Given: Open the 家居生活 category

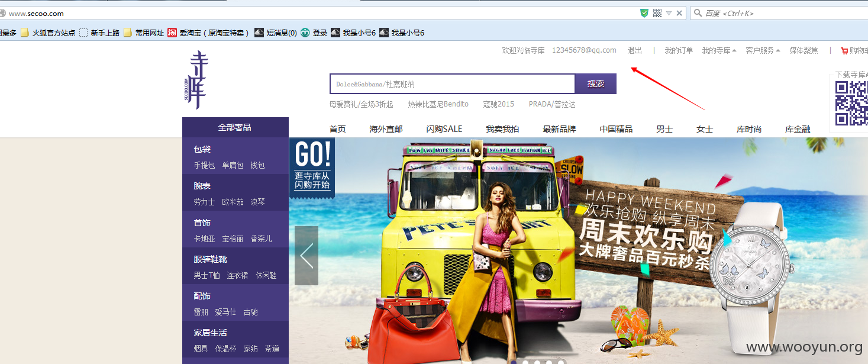Looking at the screenshot, I should pos(210,333).
